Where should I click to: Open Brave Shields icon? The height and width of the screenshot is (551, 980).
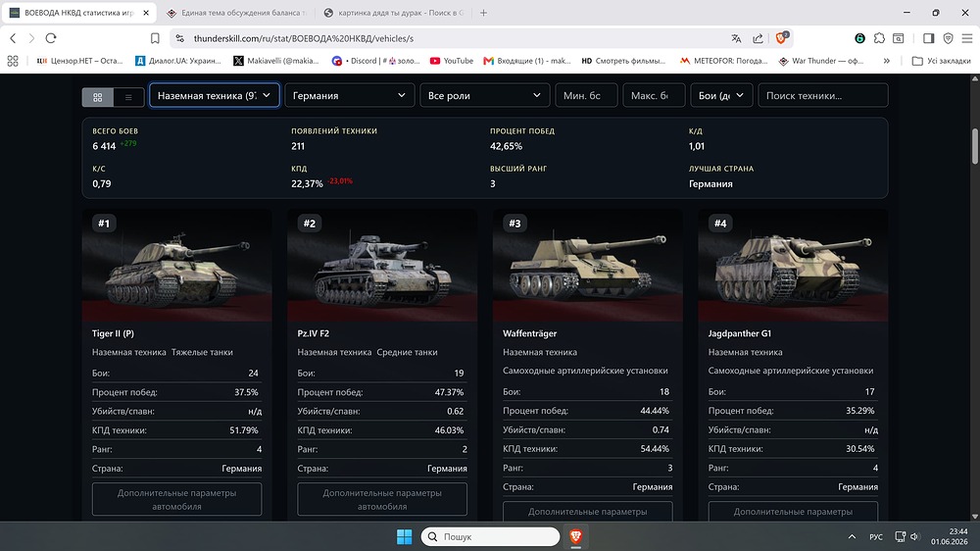pyautogui.click(x=781, y=37)
